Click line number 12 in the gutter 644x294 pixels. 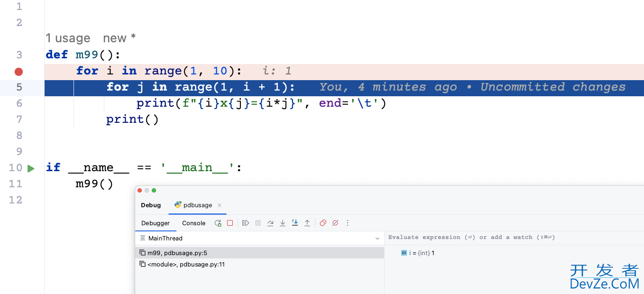coord(16,200)
